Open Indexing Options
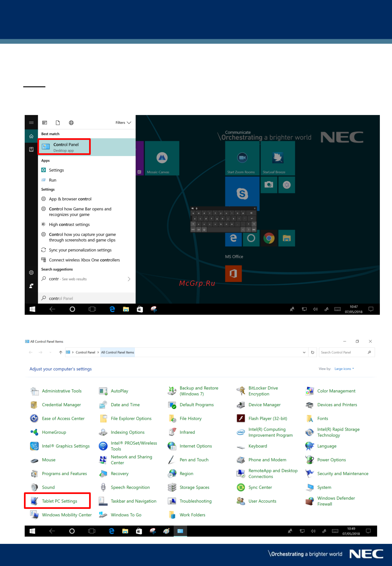 [x=122, y=432]
